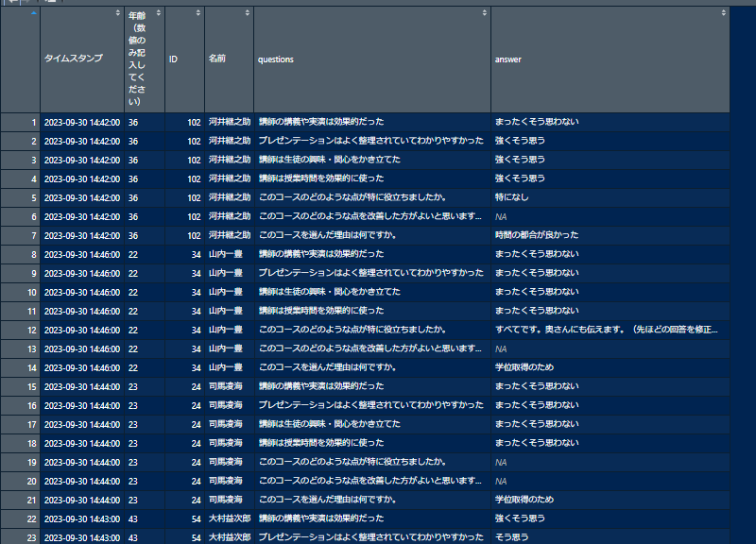The height and width of the screenshot is (544, 756).
Task: Select timestamp 14:43:00 in row 22
Action: point(82,518)
